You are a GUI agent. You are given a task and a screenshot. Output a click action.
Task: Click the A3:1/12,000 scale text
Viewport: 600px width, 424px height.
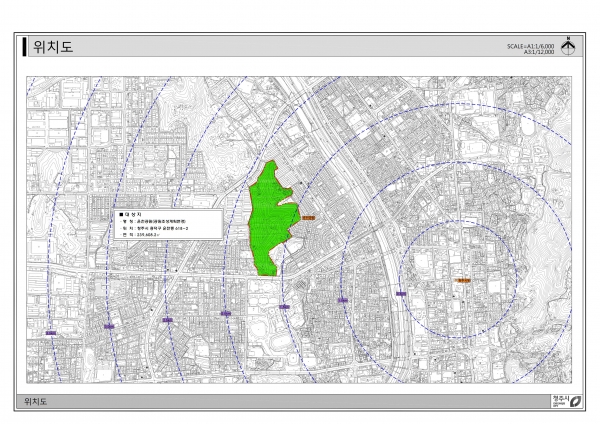pos(537,52)
